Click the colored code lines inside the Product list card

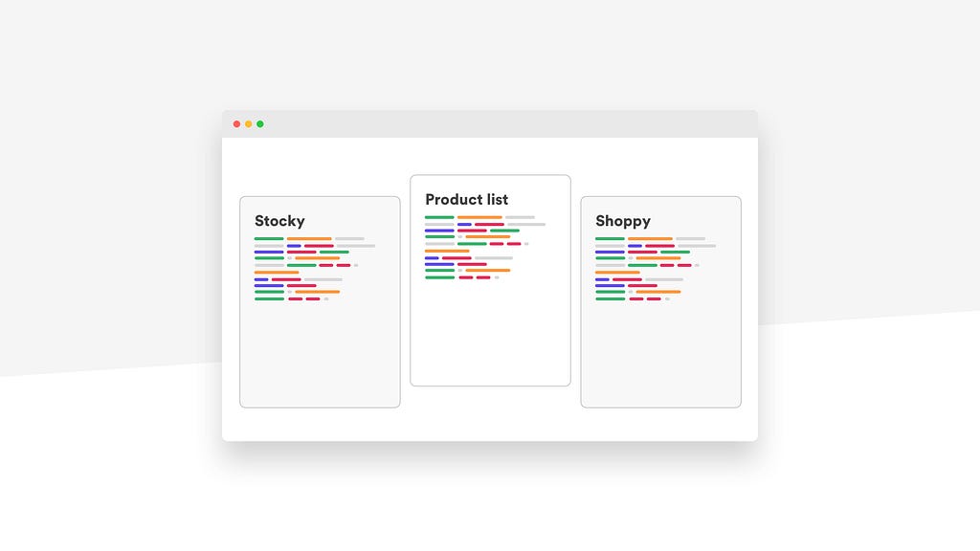(x=485, y=248)
